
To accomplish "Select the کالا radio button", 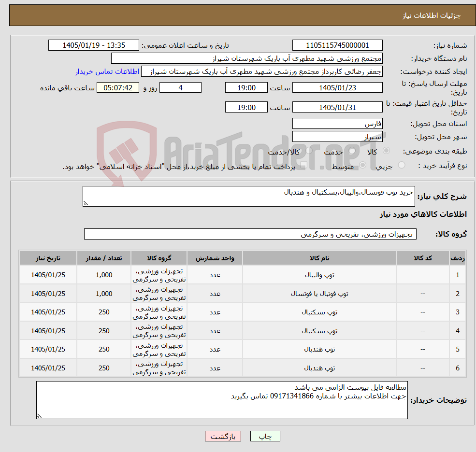I will click(387, 151).
